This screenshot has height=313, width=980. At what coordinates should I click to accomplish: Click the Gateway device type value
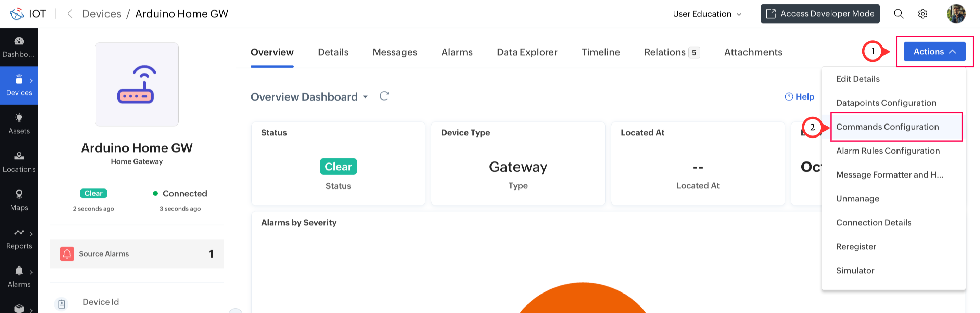[518, 167]
